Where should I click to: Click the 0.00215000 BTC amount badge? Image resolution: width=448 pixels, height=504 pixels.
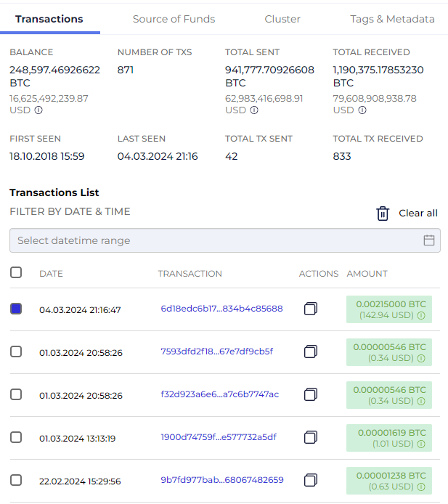389,309
